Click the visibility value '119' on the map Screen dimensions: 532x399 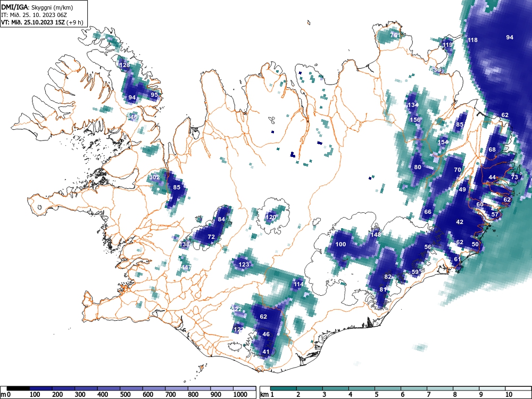[x=447, y=45]
